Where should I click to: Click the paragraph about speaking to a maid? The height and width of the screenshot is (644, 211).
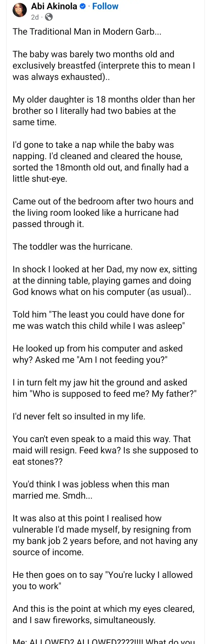pos(105,450)
